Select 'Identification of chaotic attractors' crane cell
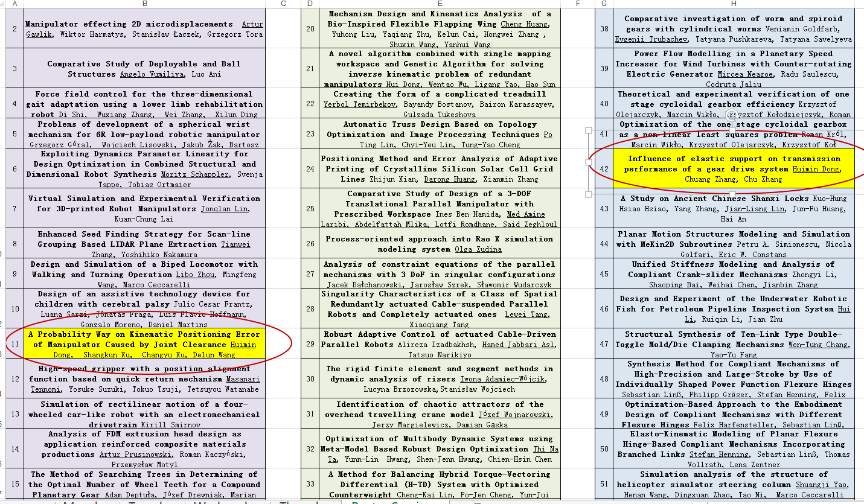This screenshot has width=864, height=504. (440, 414)
